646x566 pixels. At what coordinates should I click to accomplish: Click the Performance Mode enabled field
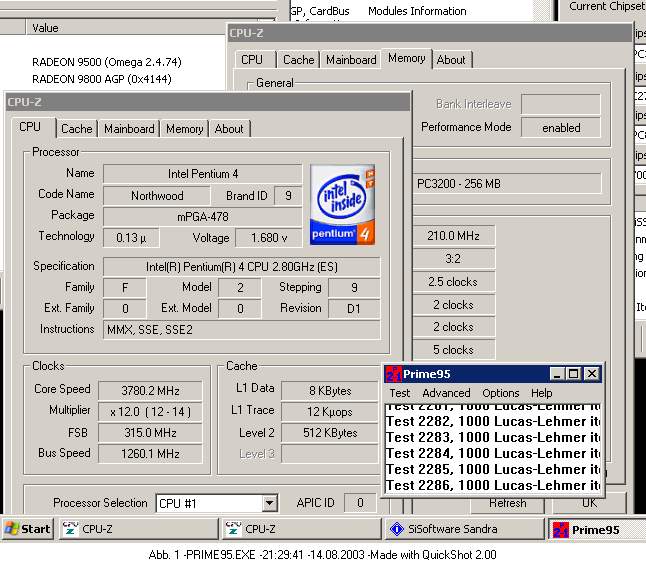[561, 128]
